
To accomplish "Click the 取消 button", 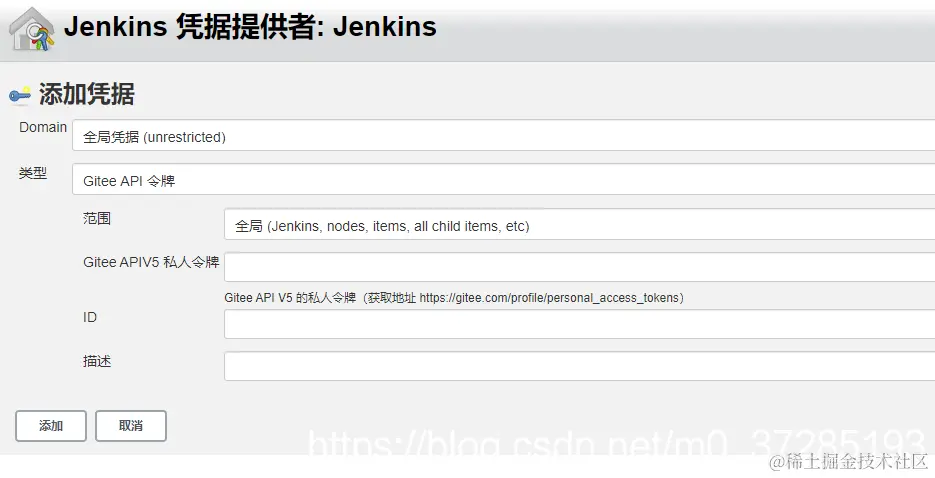I will (x=131, y=426).
